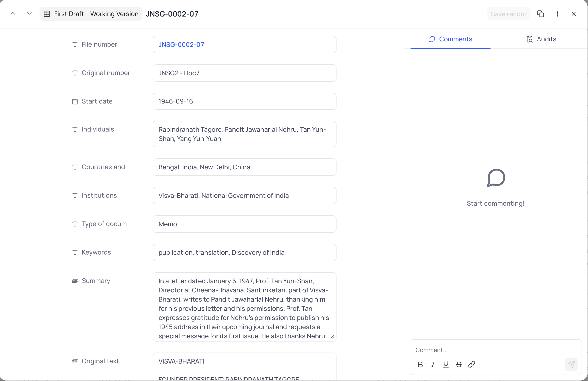Switch to the Comments tab

(x=450, y=39)
